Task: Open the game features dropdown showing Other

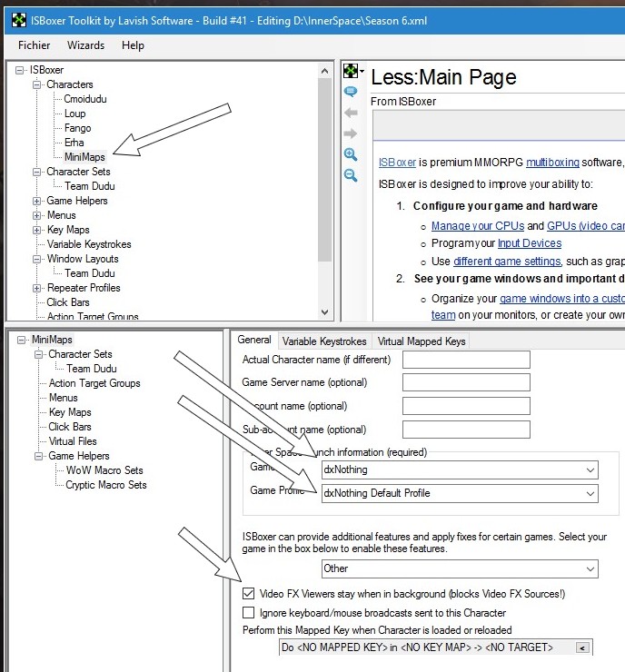Action: (x=460, y=568)
